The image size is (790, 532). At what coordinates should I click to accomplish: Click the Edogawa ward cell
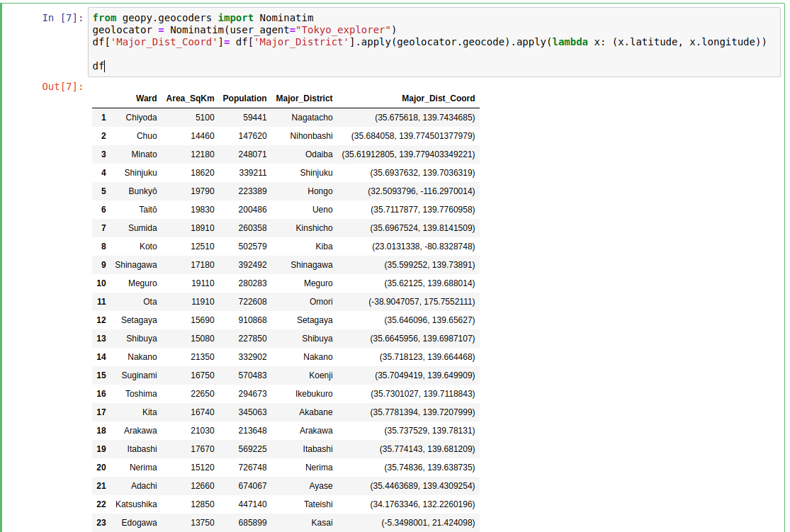[x=142, y=523]
